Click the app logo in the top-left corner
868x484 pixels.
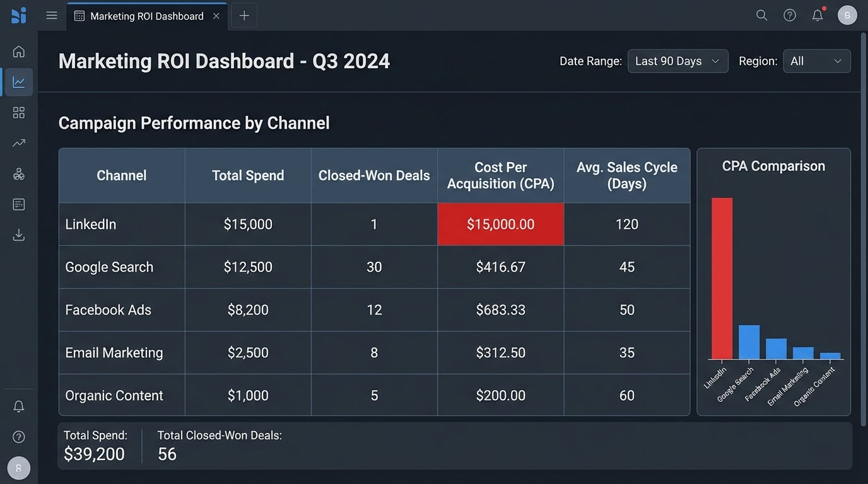18,14
